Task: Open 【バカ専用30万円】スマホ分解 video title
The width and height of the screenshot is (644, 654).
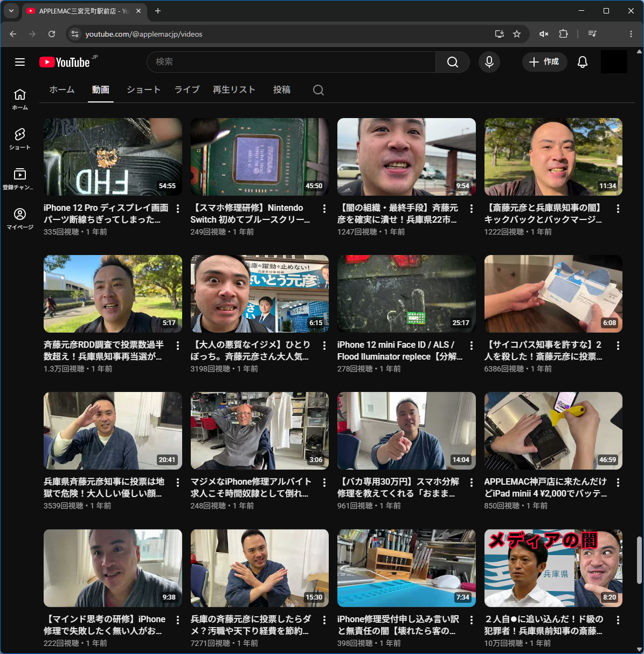Action: [x=398, y=487]
